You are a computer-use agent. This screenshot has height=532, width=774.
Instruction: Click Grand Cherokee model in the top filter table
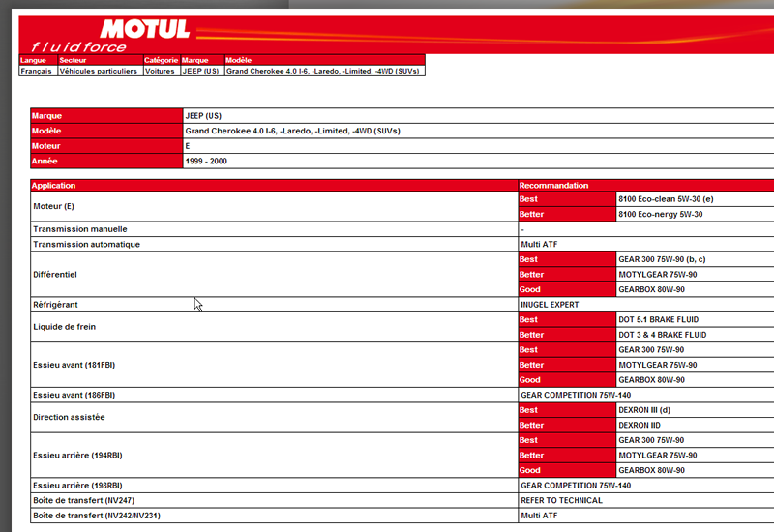coord(325,71)
